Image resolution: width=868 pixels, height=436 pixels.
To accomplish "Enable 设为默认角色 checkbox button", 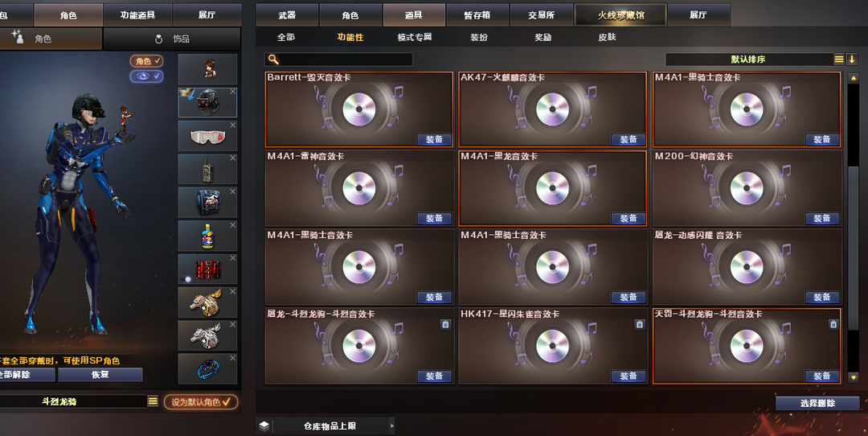I will click(201, 402).
